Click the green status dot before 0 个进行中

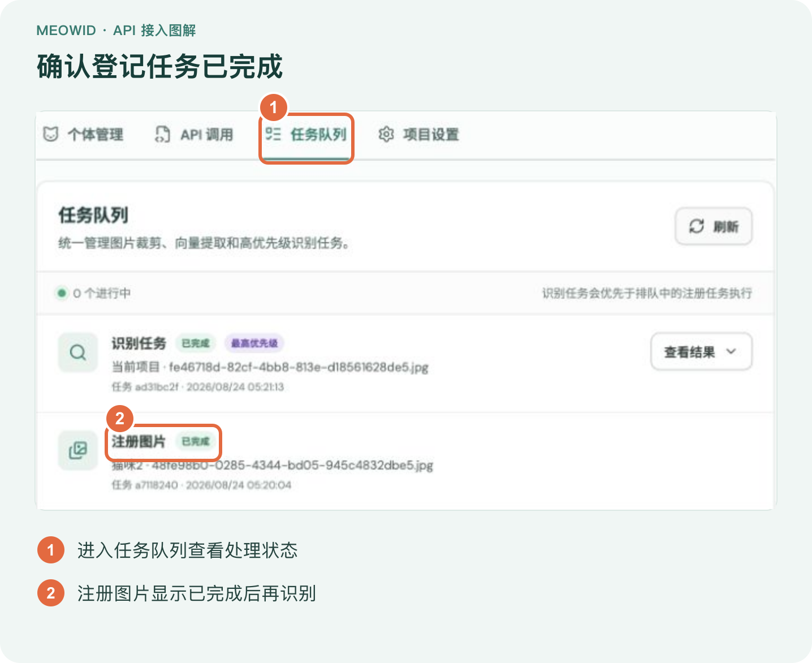pos(62,293)
